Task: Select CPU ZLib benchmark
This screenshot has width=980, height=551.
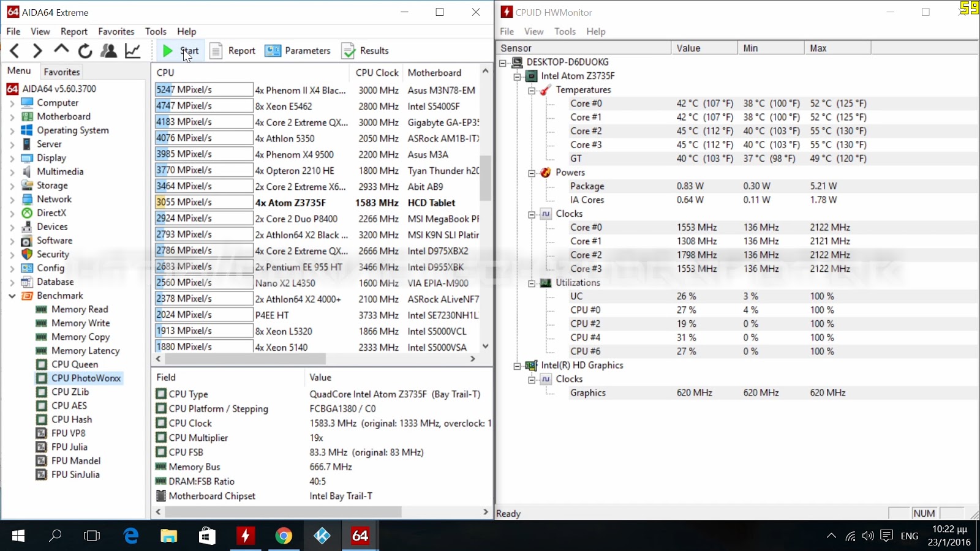Action: 70,392
